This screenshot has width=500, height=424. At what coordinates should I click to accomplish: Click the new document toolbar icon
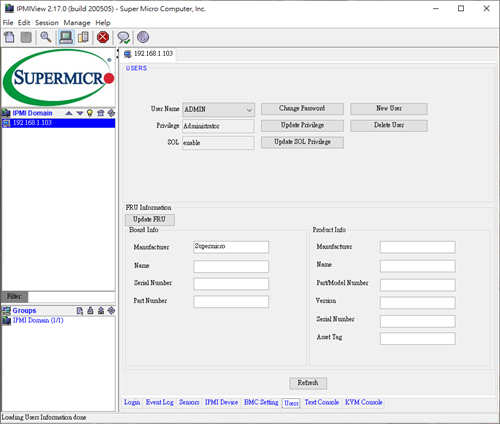pos(9,37)
